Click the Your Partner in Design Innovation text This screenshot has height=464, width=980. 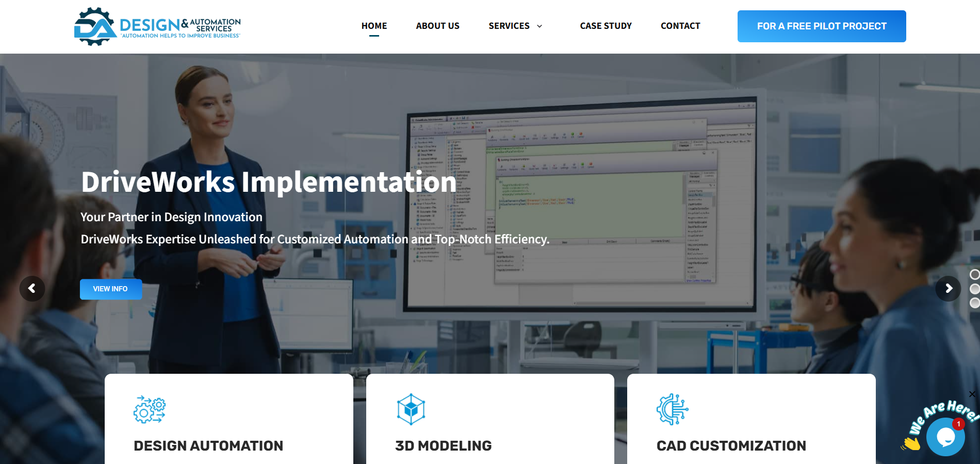(x=172, y=217)
